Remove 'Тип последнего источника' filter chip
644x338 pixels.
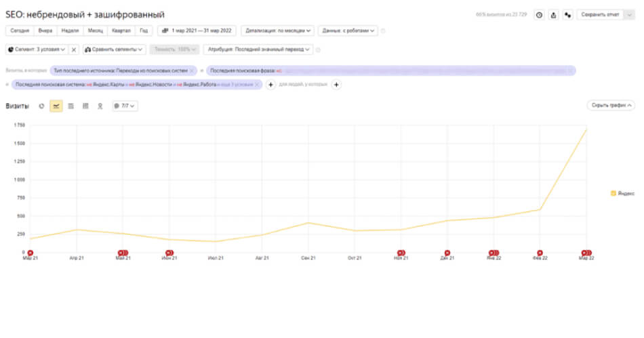[191, 70]
